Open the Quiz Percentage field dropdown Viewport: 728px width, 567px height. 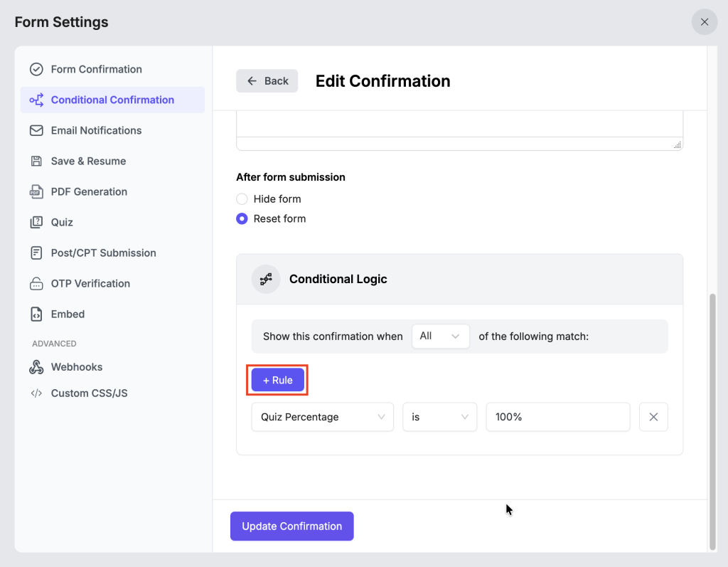pyautogui.click(x=323, y=417)
